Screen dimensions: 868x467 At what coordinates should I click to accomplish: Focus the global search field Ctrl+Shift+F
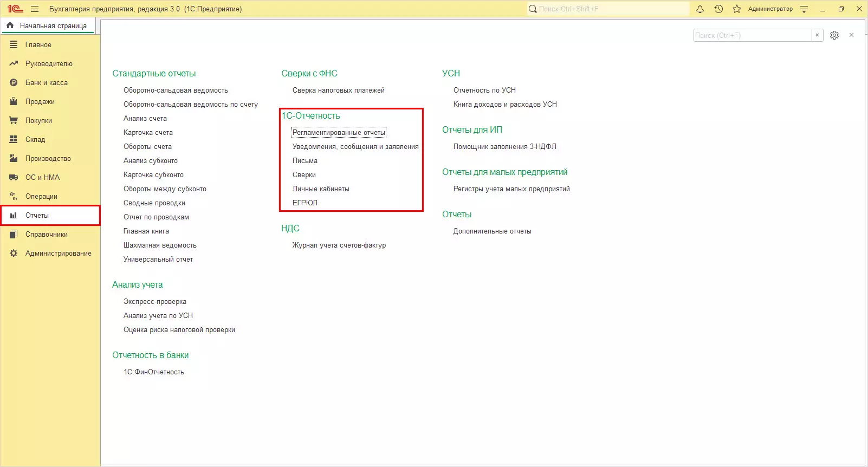[x=608, y=9]
